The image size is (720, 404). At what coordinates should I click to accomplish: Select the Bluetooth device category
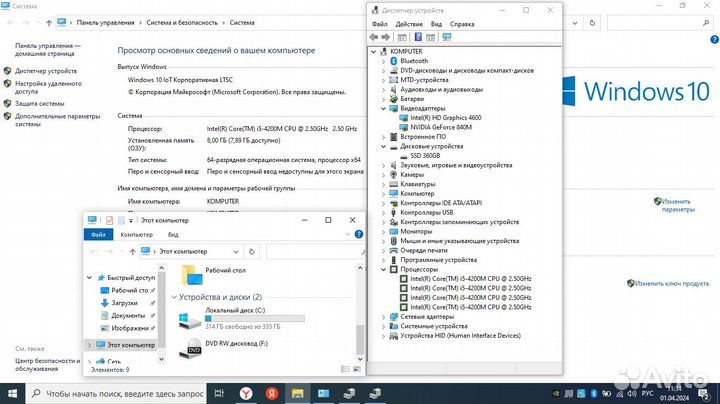coord(414,61)
